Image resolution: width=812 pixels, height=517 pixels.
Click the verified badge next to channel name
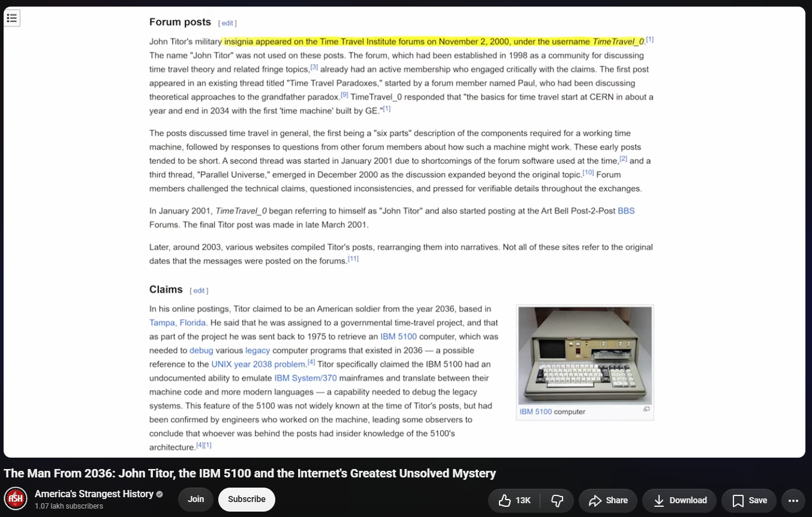coord(160,494)
